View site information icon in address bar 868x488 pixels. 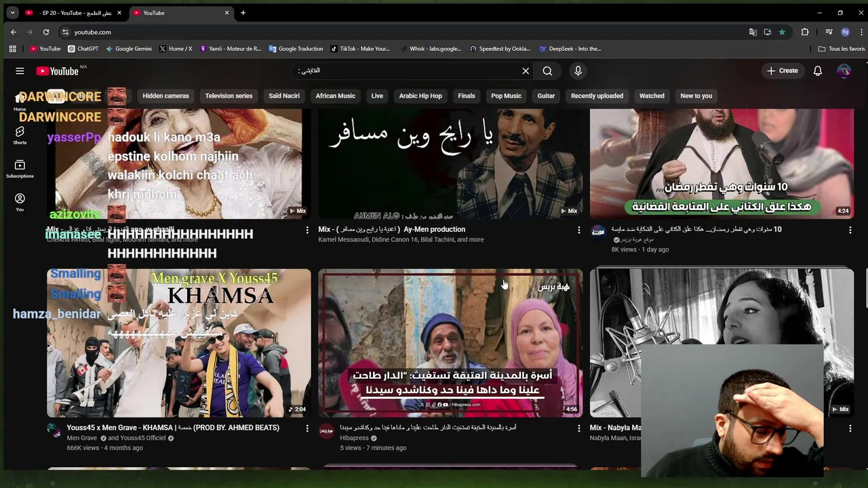[x=65, y=32]
